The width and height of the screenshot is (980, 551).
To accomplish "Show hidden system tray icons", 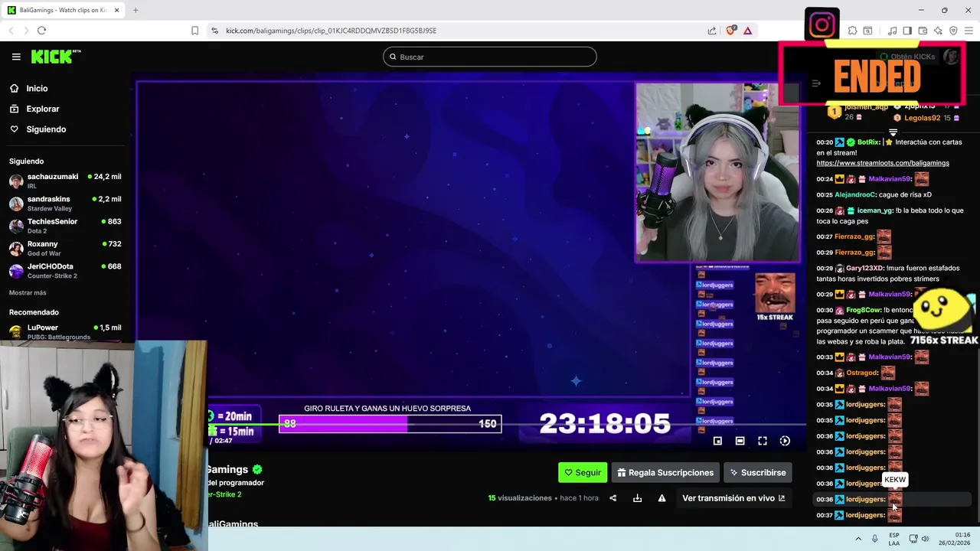I will [x=858, y=539].
